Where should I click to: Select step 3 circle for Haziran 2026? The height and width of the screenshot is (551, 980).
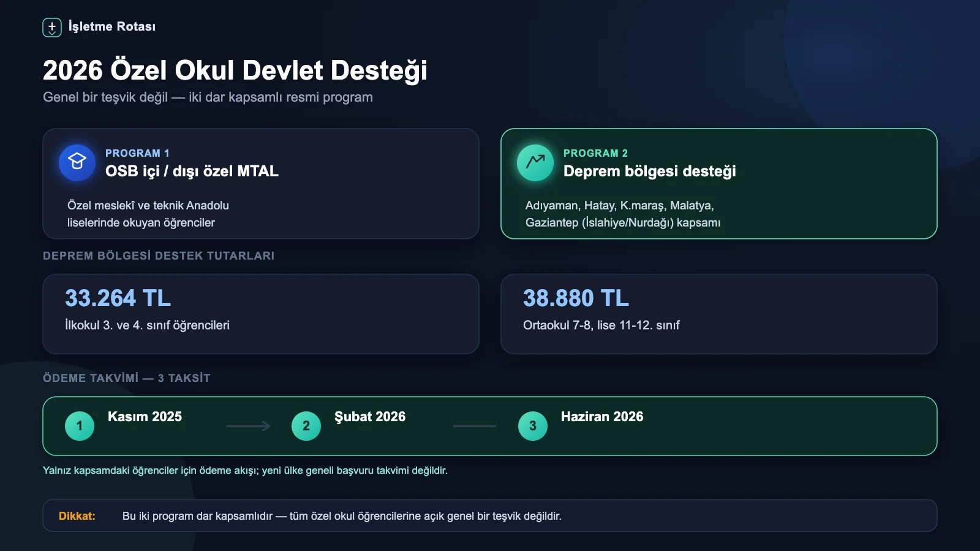coord(533,426)
